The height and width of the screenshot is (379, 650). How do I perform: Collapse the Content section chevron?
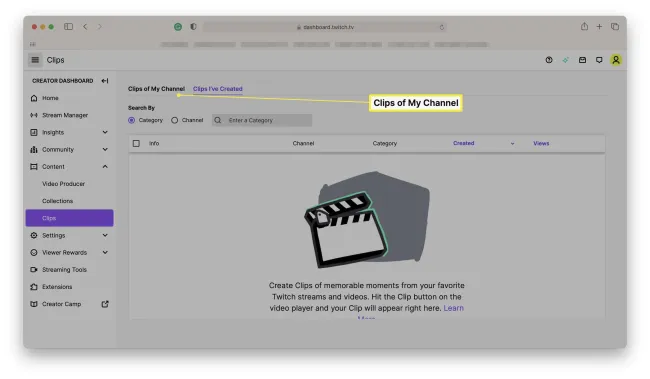(105, 167)
